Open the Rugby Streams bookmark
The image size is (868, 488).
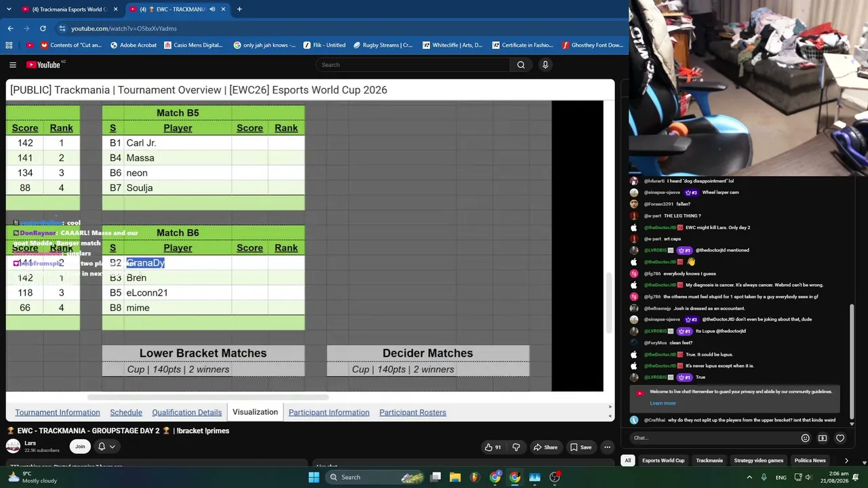click(382, 45)
